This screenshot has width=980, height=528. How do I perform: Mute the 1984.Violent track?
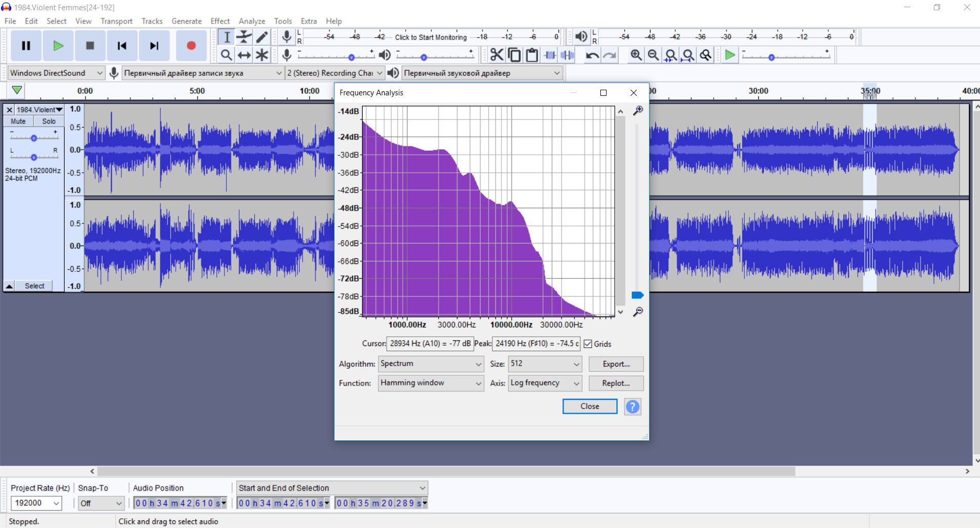coord(18,121)
